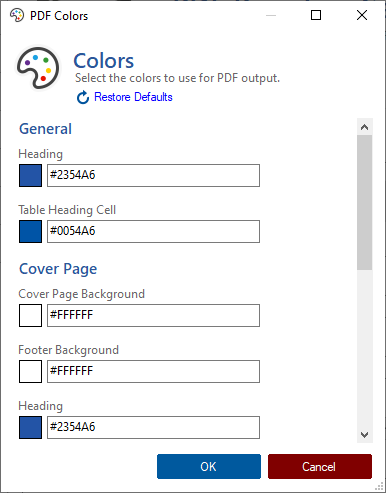Open the Cover Page Background color swatch
This screenshot has height=493, width=386.
click(30, 315)
